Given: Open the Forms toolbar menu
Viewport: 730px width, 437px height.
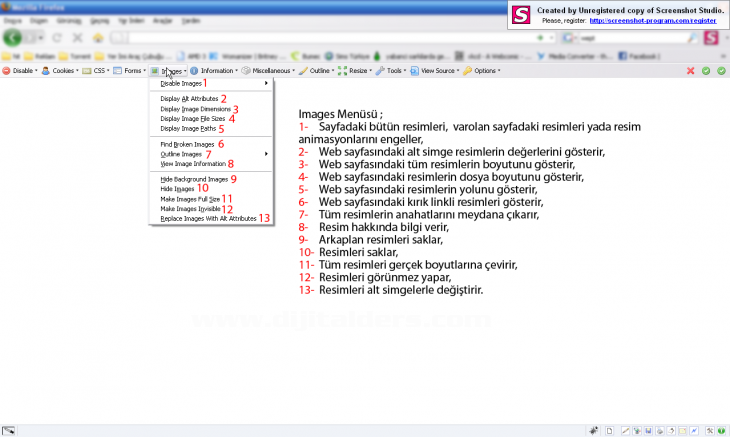Looking at the screenshot, I should click(132, 71).
